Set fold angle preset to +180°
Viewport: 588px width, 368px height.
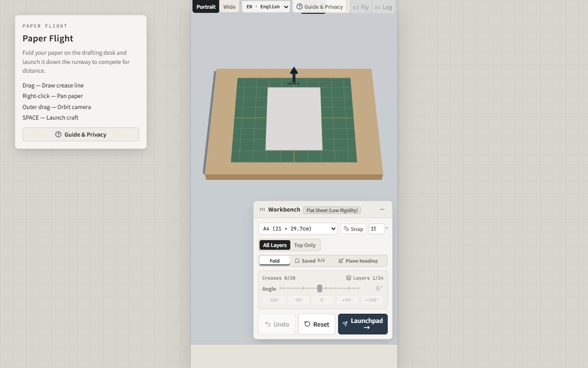[372, 300]
